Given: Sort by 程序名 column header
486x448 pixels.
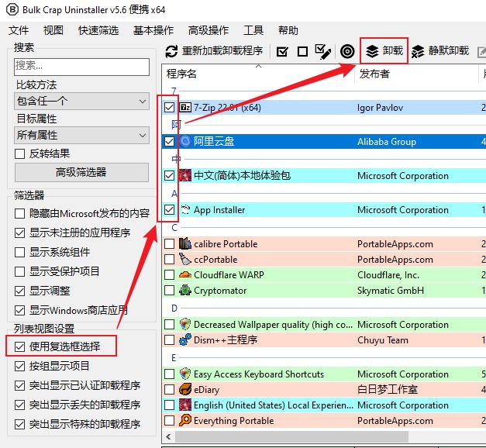Looking at the screenshot, I should coord(258,74).
